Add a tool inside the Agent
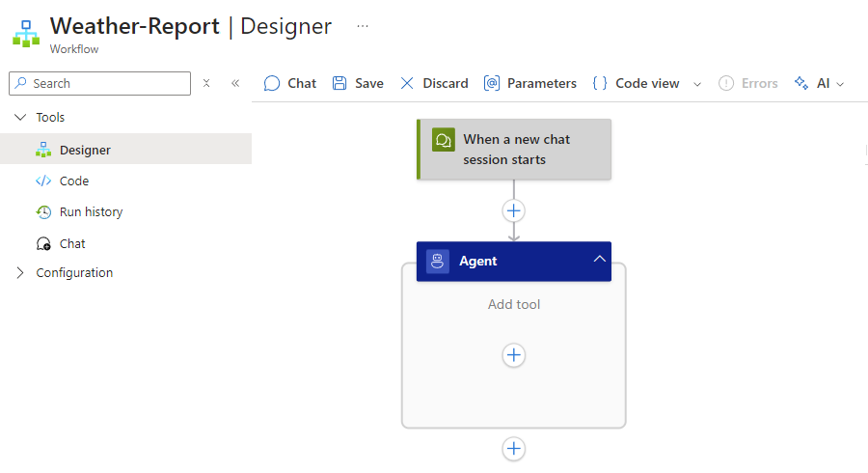The width and height of the screenshot is (868, 473). coord(514,355)
